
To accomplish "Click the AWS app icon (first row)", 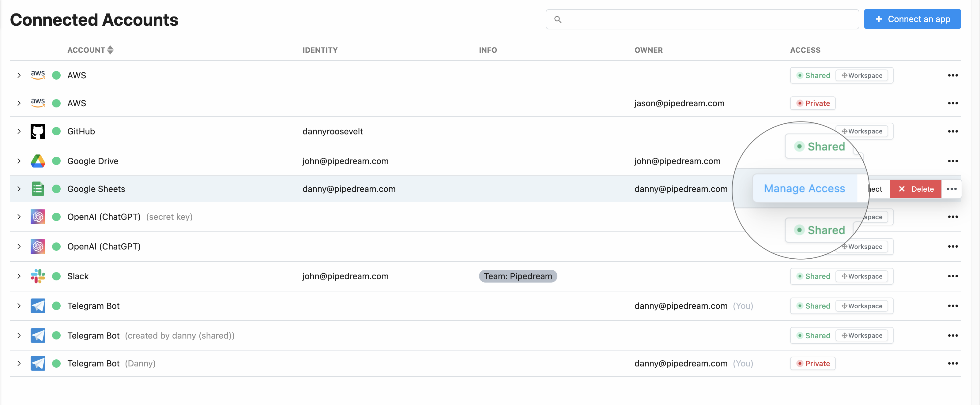I will tap(39, 74).
